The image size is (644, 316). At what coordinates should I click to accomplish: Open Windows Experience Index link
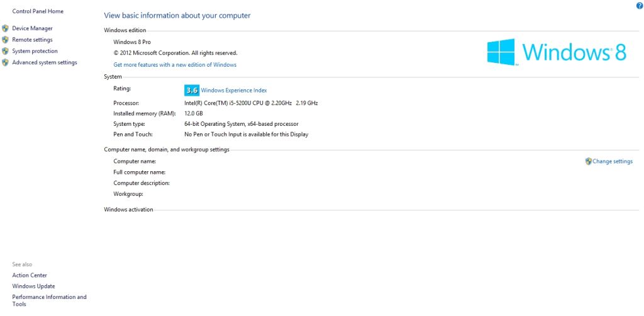click(x=234, y=91)
